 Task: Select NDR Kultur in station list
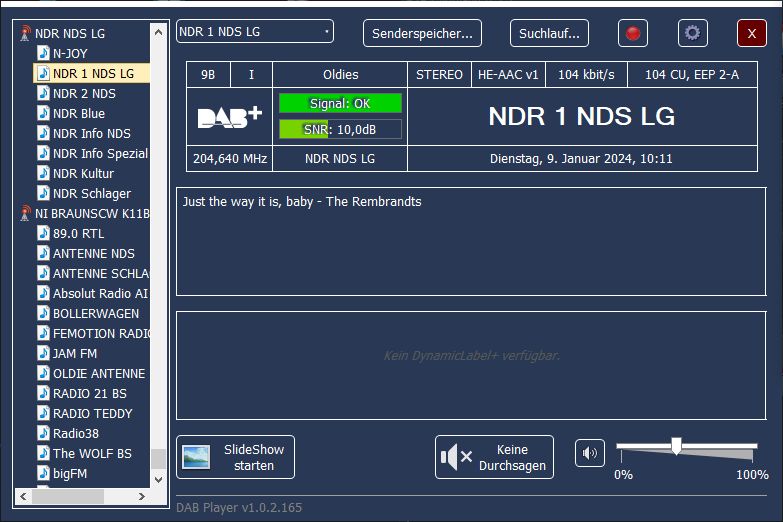tap(83, 173)
